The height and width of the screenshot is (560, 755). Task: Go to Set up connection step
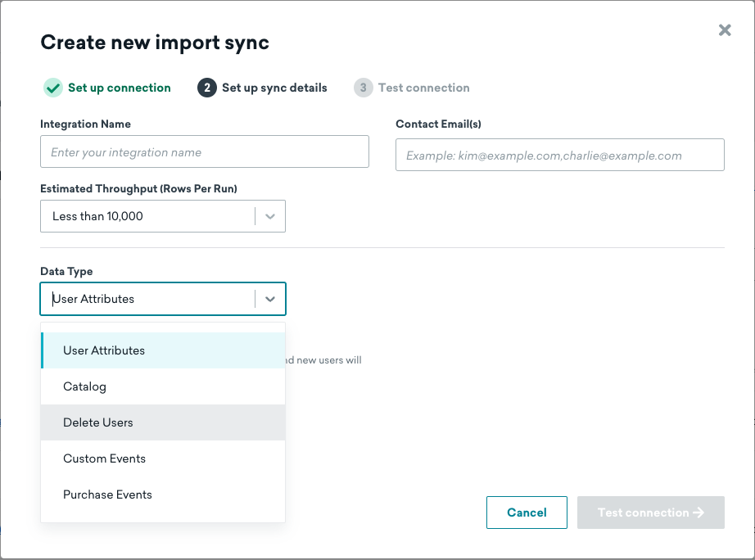120,88
